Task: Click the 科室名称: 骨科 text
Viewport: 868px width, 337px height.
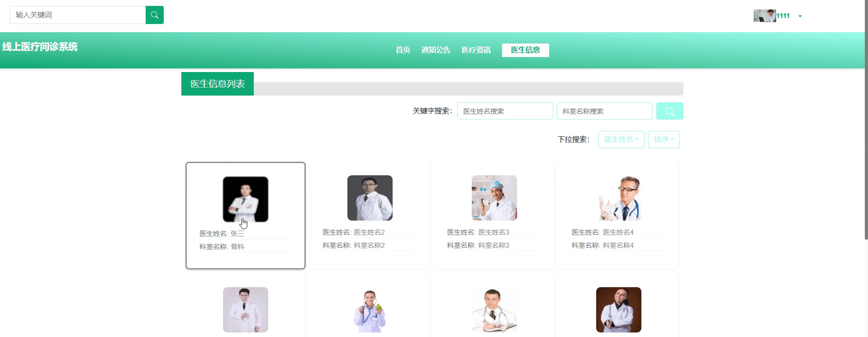Action: 222,247
